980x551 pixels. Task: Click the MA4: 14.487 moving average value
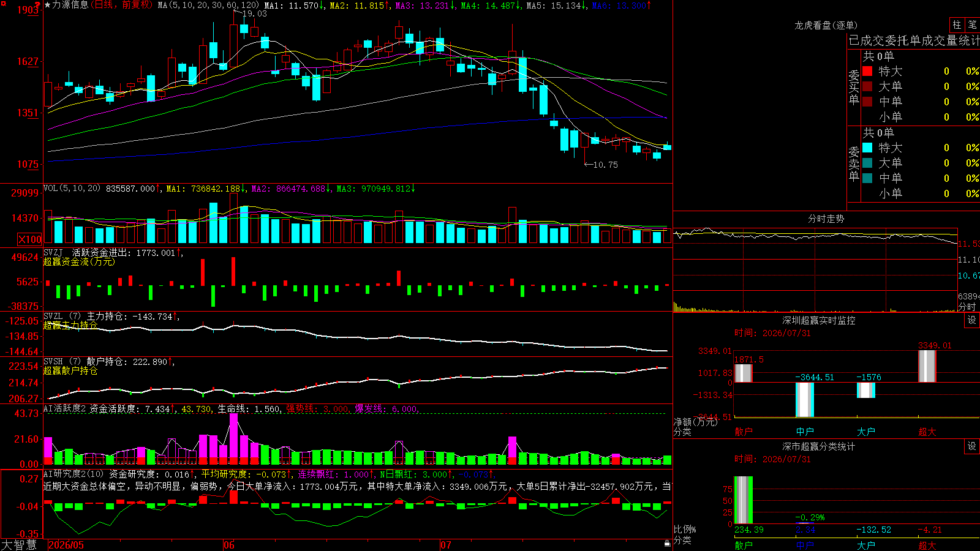pyautogui.click(x=491, y=5)
